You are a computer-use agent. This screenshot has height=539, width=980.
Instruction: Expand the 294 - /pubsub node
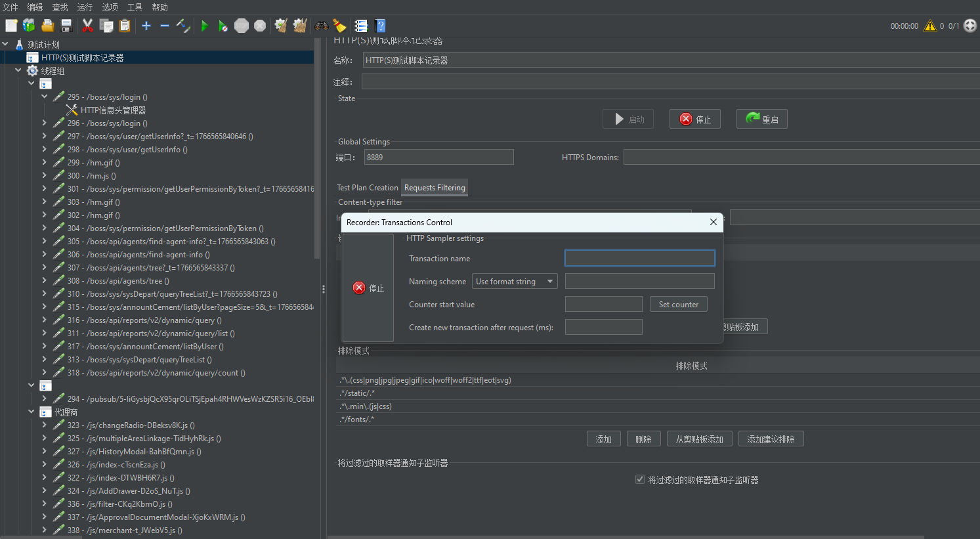(45, 399)
